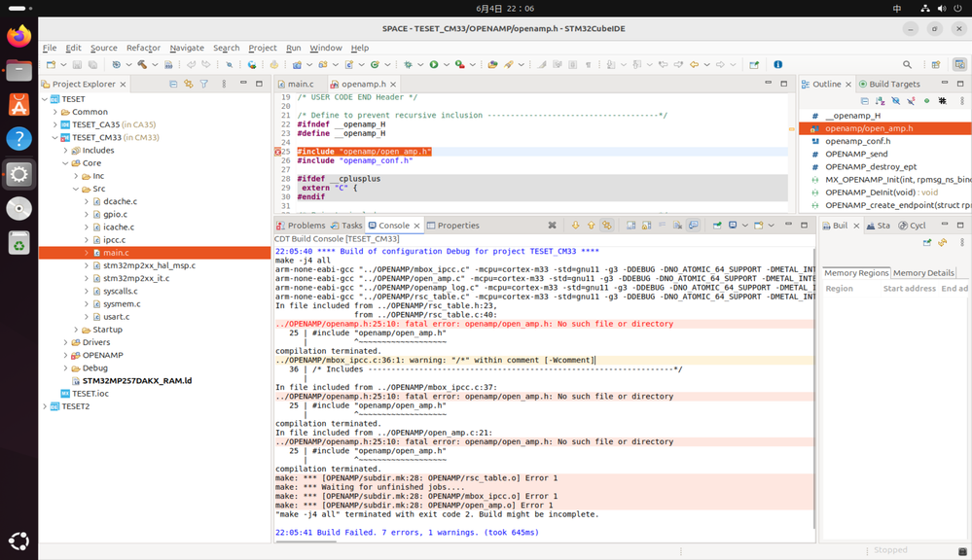Viewport: 972px width, 560px height.
Task: Expand the Inc folder
Action: [76, 176]
